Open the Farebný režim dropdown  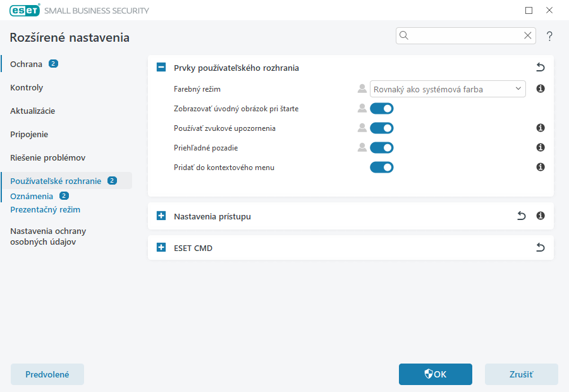(x=448, y=89)
